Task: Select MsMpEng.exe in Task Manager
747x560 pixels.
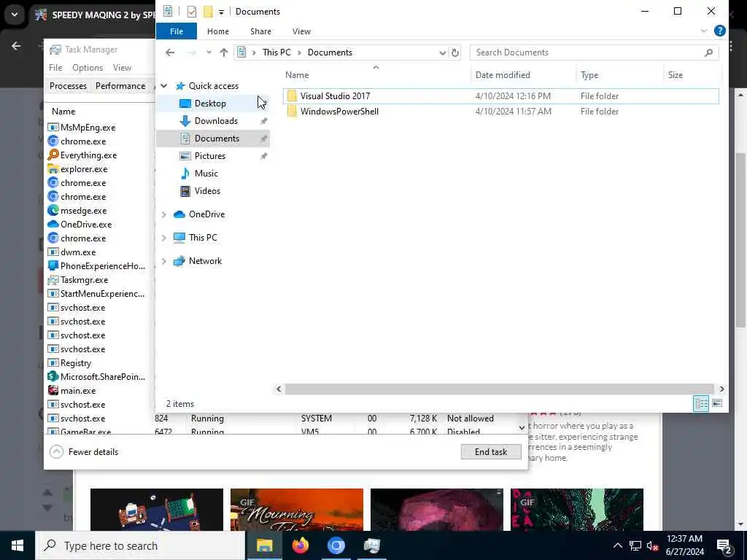Action: click(88, 128)
